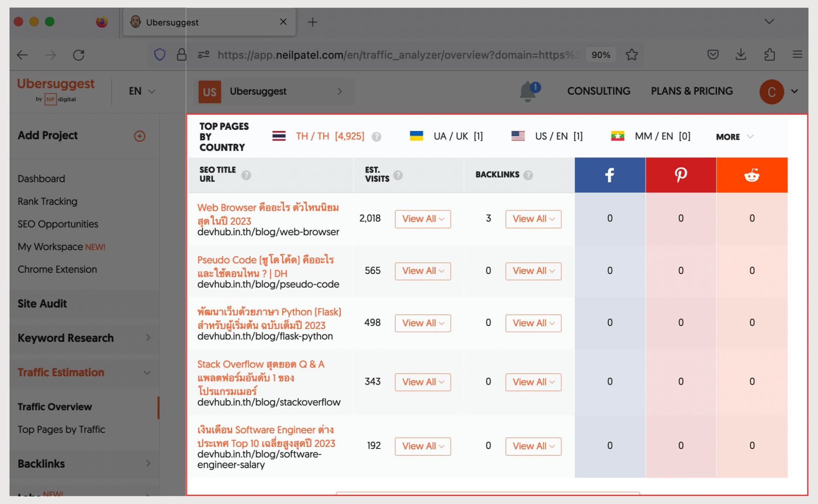The width and height of the screenshot is (818, 504).
Task: Open a new tab with plus icon
Action: coord(313,22)
